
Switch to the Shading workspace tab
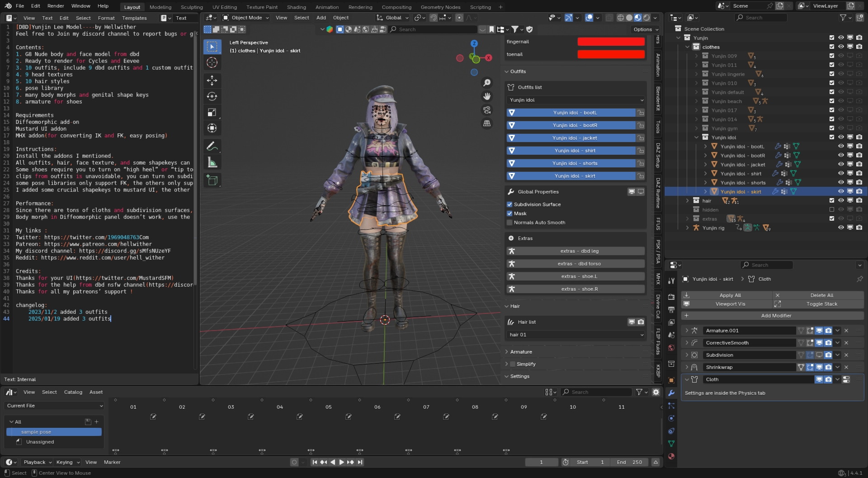coord(296,7)
